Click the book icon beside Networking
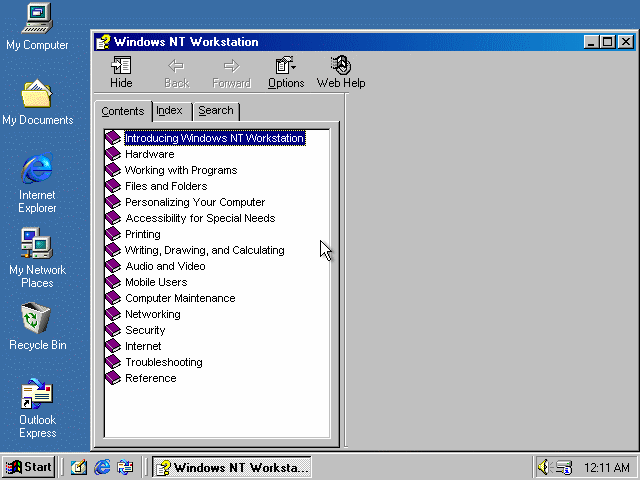This screenshot has height=480, width=640. click(x=113, y=314)
